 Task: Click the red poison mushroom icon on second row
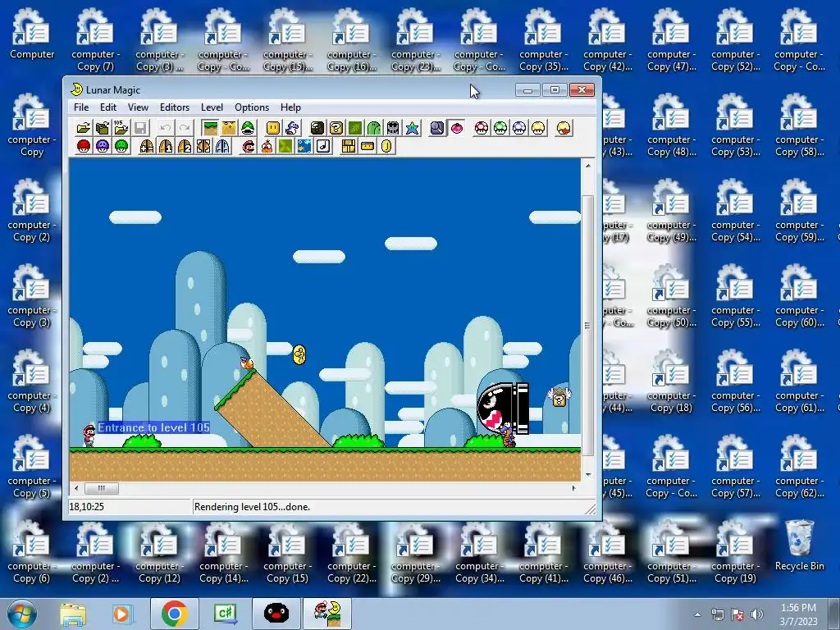[x=84, y=146]
